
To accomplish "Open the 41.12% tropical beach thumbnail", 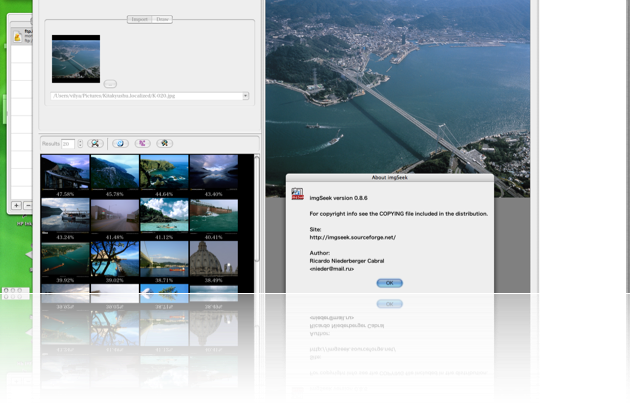I will click(x=164, y=215).
